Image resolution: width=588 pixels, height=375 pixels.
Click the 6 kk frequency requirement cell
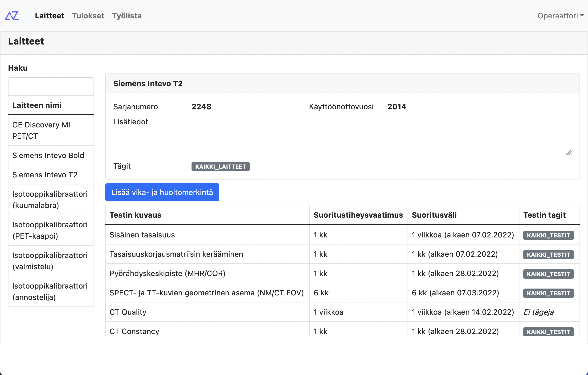point(359,293)
